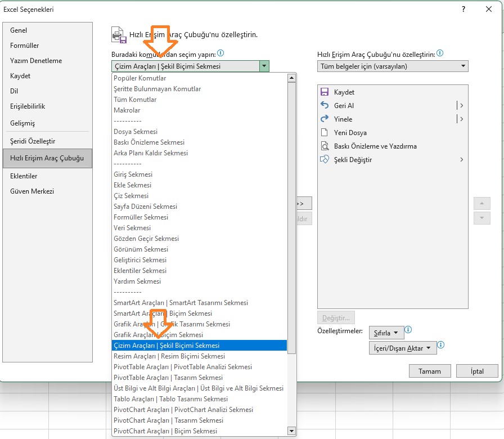504x439 pixels.
Task: Pick Giriş Sekmesi from the list
Action: pyautogui.click(x=199, y=174)
